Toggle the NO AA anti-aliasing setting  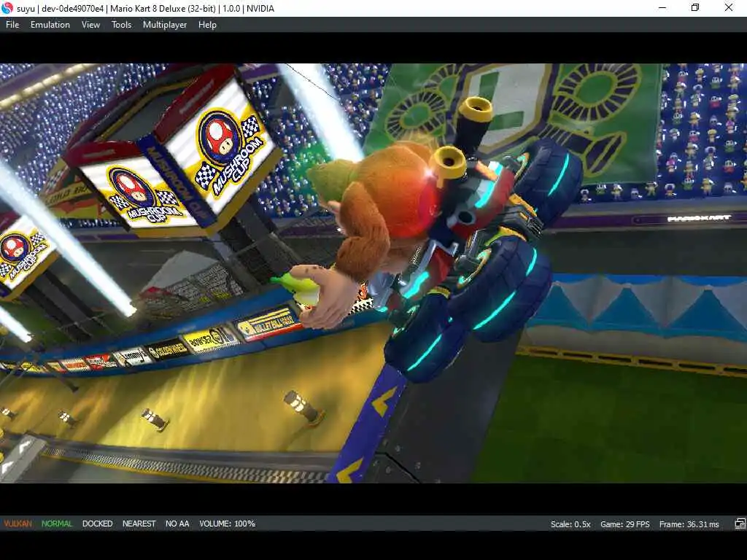(177, 524)
